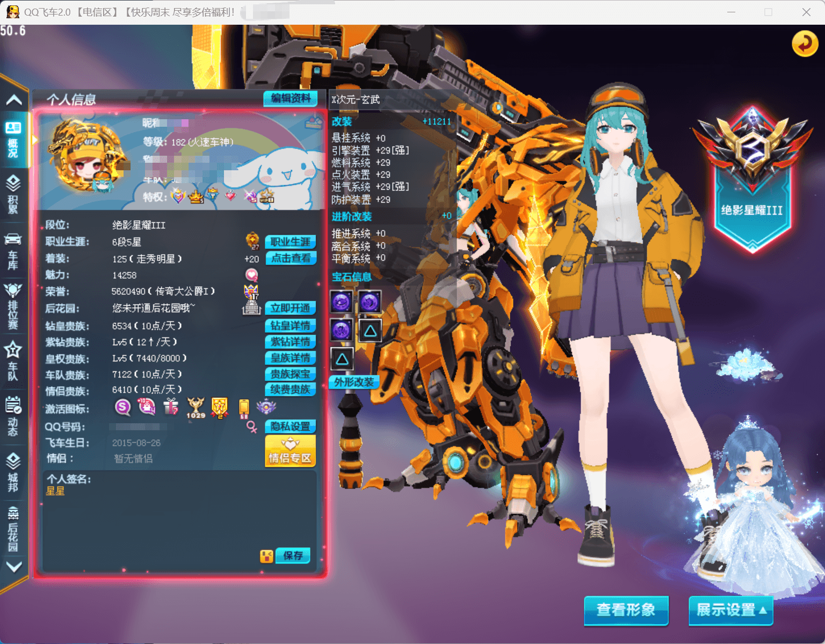The width and height of the screenshot is (825, 644).
Task: Click the honor value 5620490 (传奇大公爵I)
Action: [163, 291]
